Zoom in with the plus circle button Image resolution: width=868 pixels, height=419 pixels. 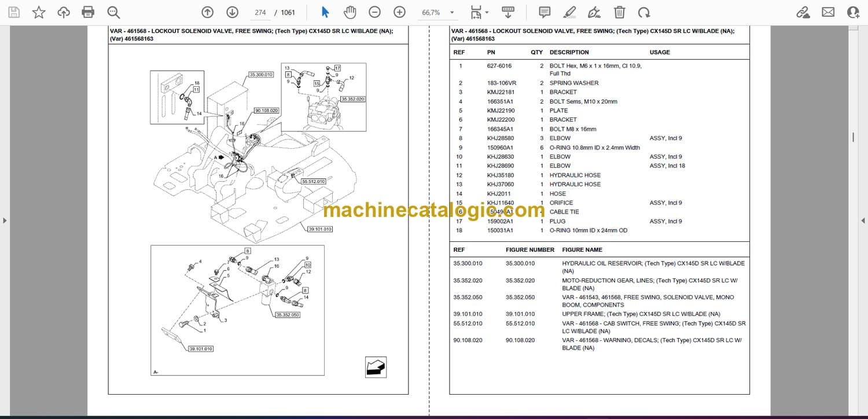pos(399,12)
